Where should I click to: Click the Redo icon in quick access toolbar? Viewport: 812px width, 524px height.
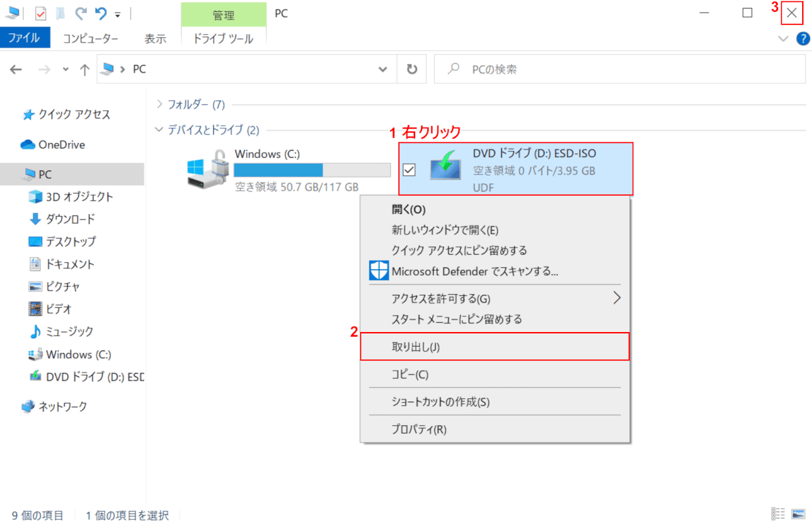pos(81,13)
